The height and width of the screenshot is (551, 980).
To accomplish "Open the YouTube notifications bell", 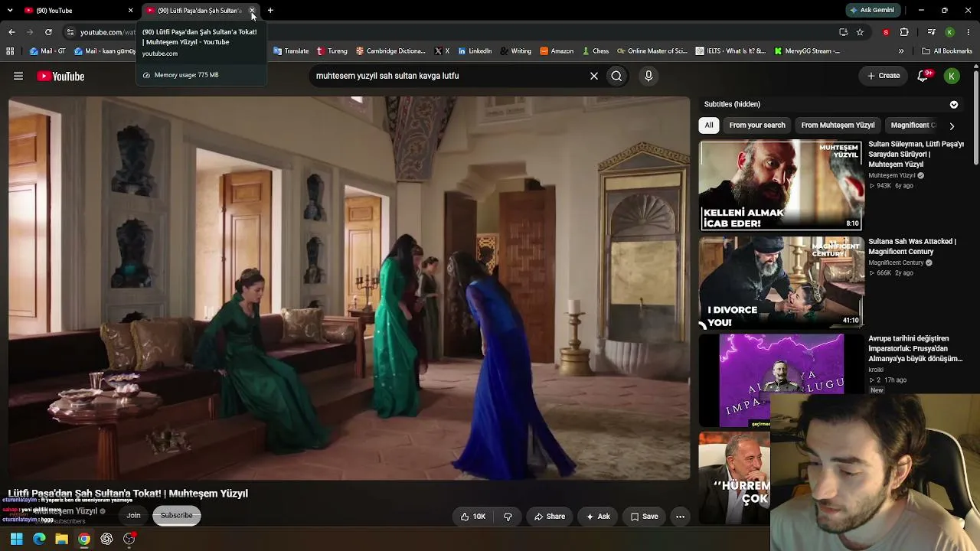I will point(923,76).
